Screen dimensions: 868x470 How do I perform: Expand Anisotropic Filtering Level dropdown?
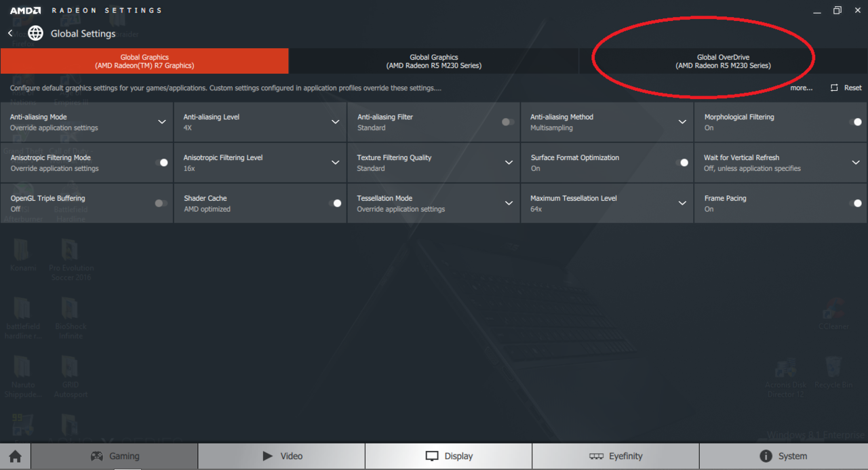pos(336,163)
